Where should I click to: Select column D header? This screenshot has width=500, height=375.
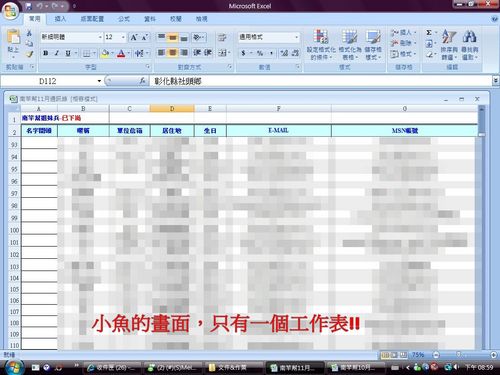click(172, 109)
